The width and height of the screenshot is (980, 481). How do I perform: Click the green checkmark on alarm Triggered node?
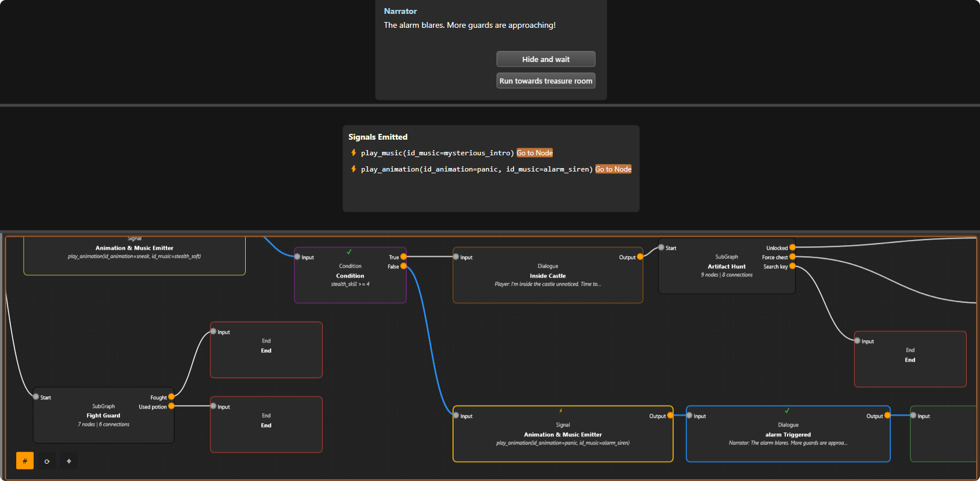(787, 411)
